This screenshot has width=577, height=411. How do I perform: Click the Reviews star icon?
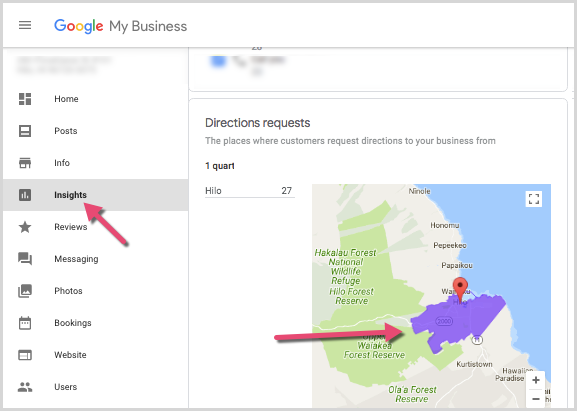(25, 227)
